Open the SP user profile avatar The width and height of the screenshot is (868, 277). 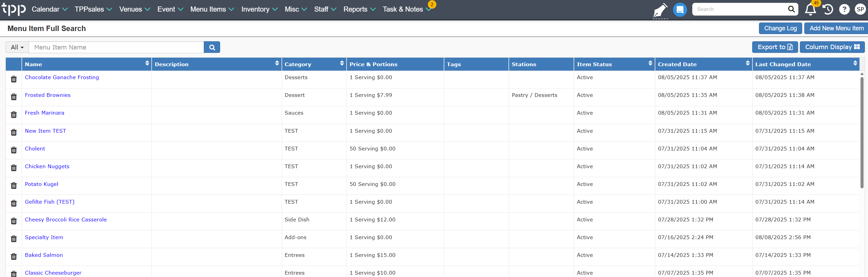pyautogui.click(x=860, y=9)
